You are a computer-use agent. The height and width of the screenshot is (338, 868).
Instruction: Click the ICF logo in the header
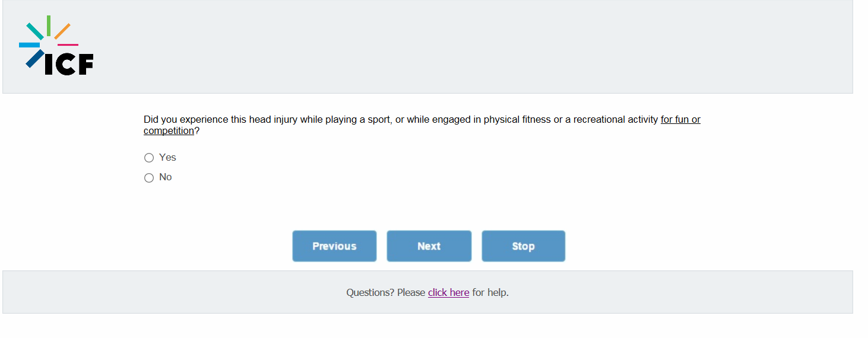(56, 46)
